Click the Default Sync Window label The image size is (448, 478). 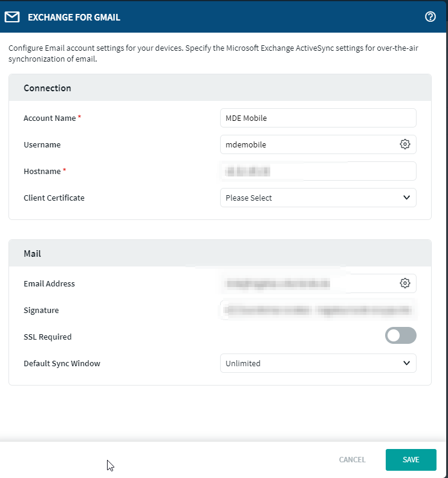62,363
